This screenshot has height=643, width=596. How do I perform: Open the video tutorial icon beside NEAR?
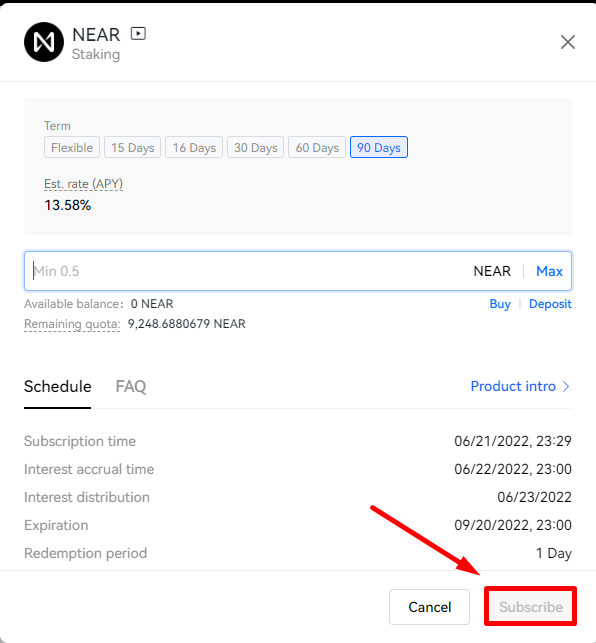coord(138,34)
